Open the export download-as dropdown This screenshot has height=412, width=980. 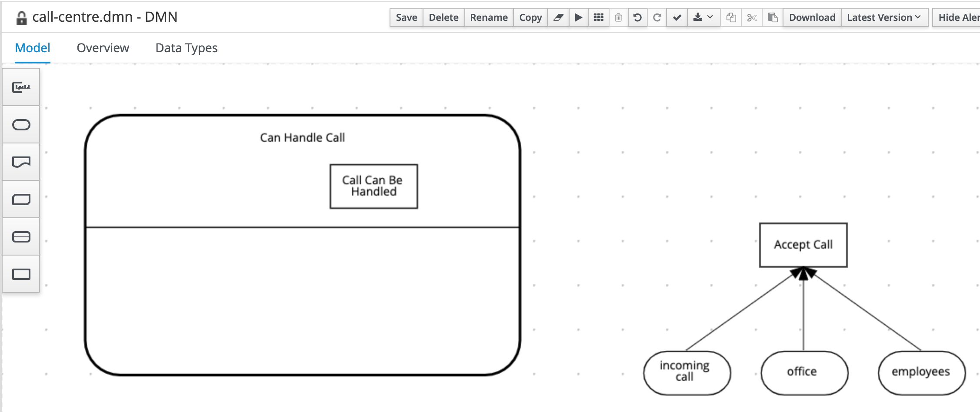pos(703,17)
